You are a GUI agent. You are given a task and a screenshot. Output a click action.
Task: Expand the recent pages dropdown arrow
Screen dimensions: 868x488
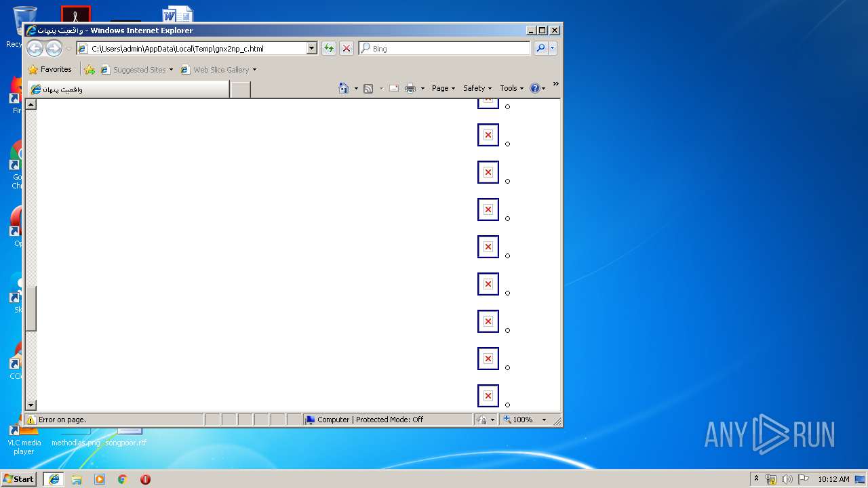coord(68,49)
